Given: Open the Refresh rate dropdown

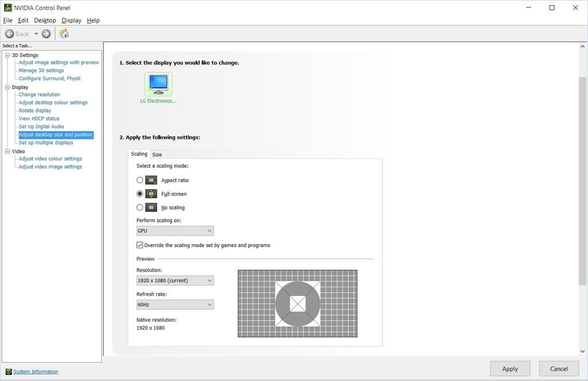Looking at the screenshot, I should point(175,305).
